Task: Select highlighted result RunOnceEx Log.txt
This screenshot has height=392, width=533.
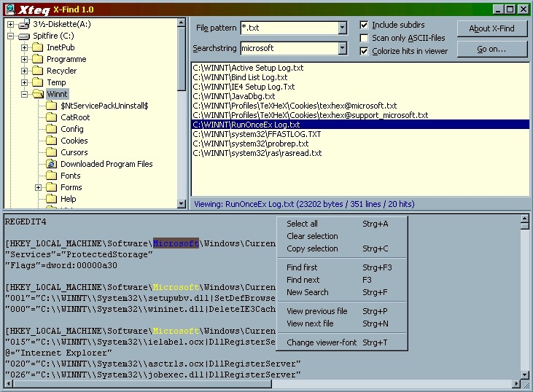Action: click(x=360, y=125)
